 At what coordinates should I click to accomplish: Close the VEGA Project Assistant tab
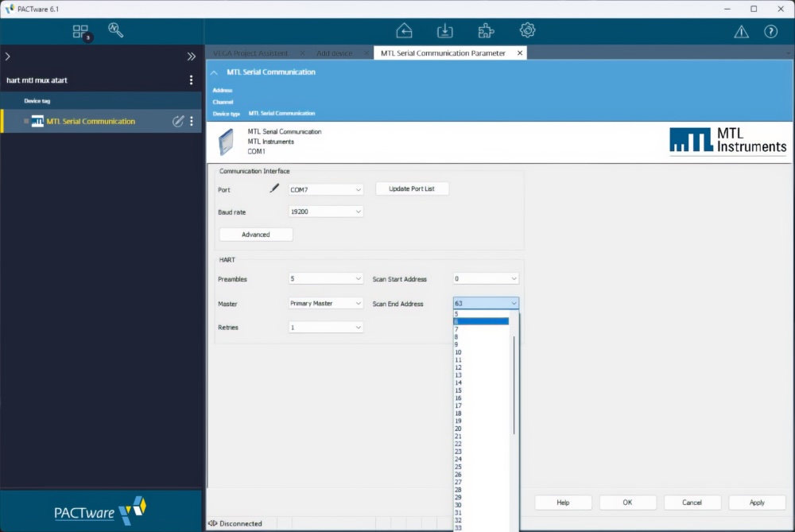303,53
